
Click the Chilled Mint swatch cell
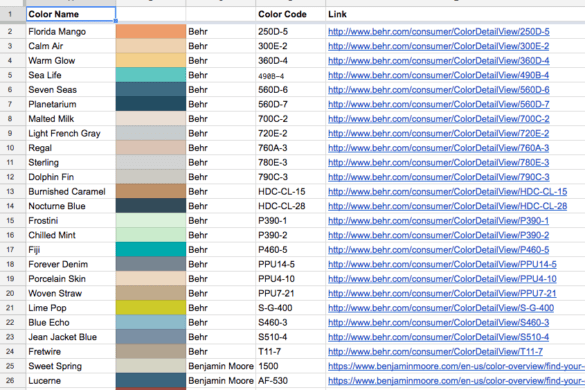pos(151,235)
